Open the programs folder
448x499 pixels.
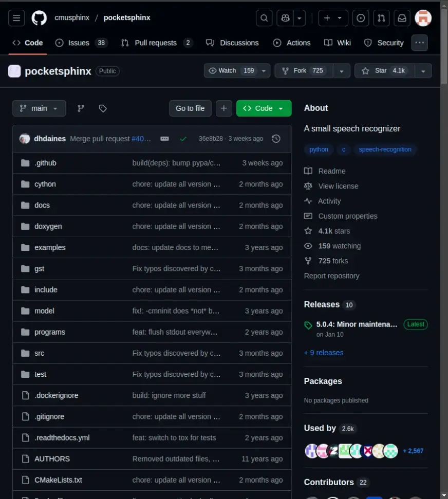click(50, 332)
